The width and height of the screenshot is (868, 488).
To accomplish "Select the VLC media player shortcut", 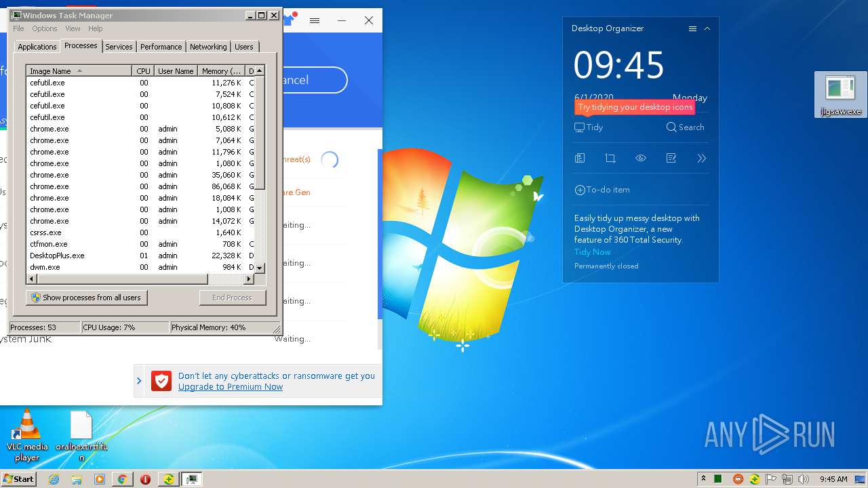I will click(x=27, y=435).
